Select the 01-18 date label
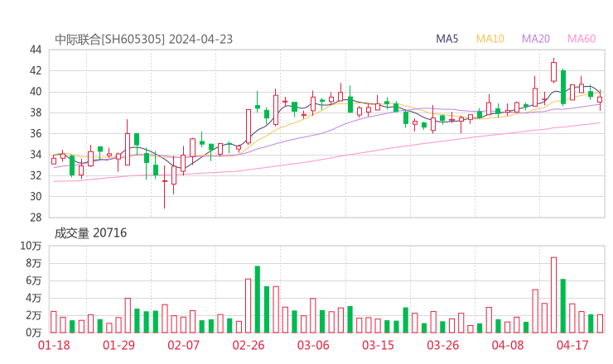This screenshot has height=364, width=613. [54, 345]
